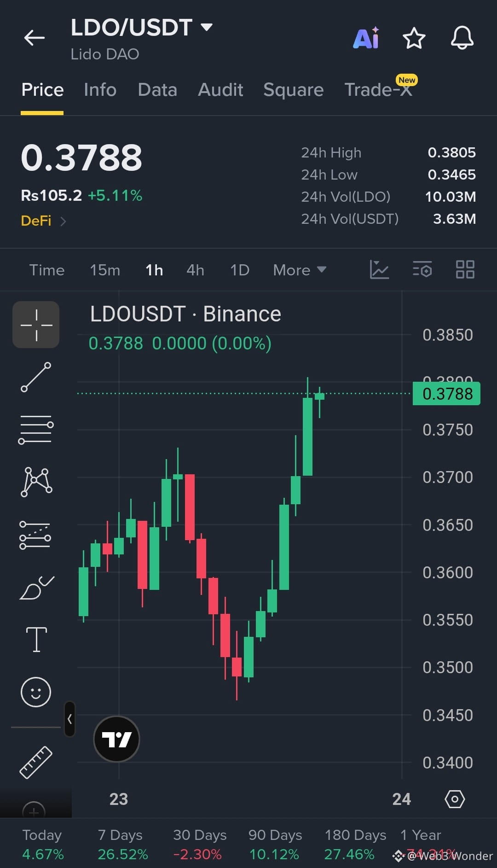497x868 pixels.
Task: Collapse the drawing toolbar with the arrow handle
Action: (69, 719)
